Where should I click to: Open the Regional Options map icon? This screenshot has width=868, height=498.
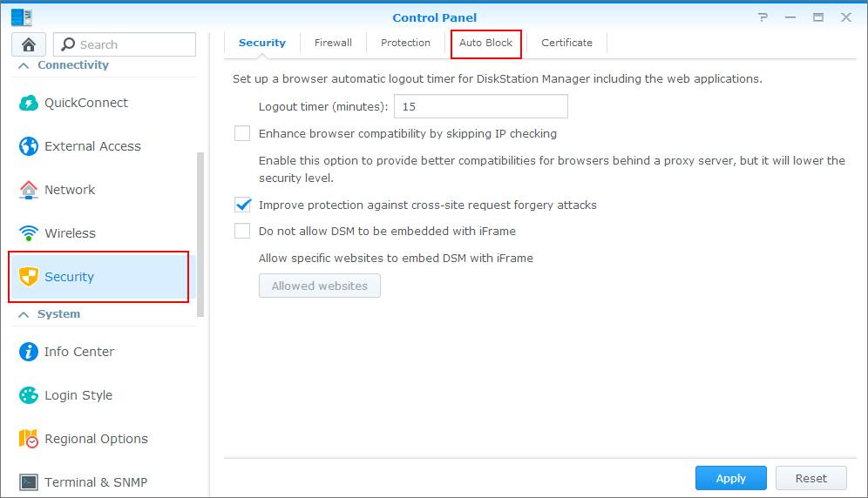(x=28, y=438)
